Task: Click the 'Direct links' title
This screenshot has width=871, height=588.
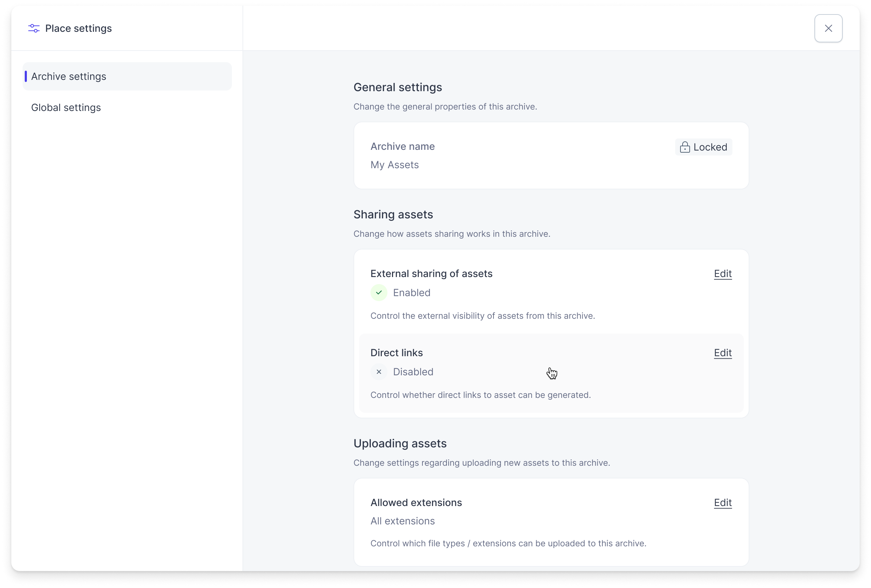Action: pyautogui.click(x=397, y=353)
